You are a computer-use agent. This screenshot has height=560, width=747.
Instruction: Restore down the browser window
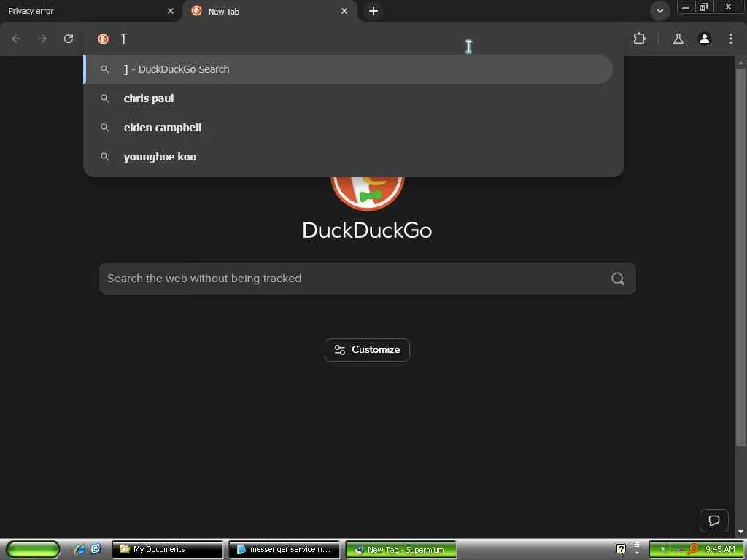click(704, 7)
